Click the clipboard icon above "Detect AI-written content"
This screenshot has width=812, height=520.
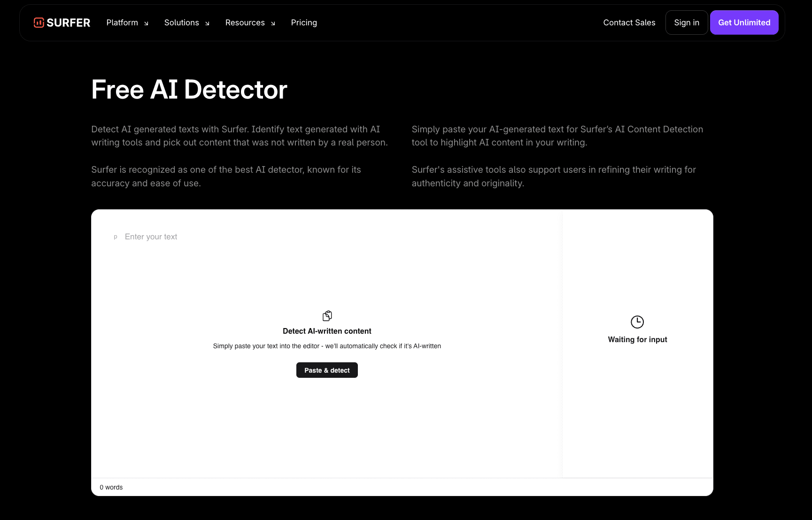coord(327,315)
